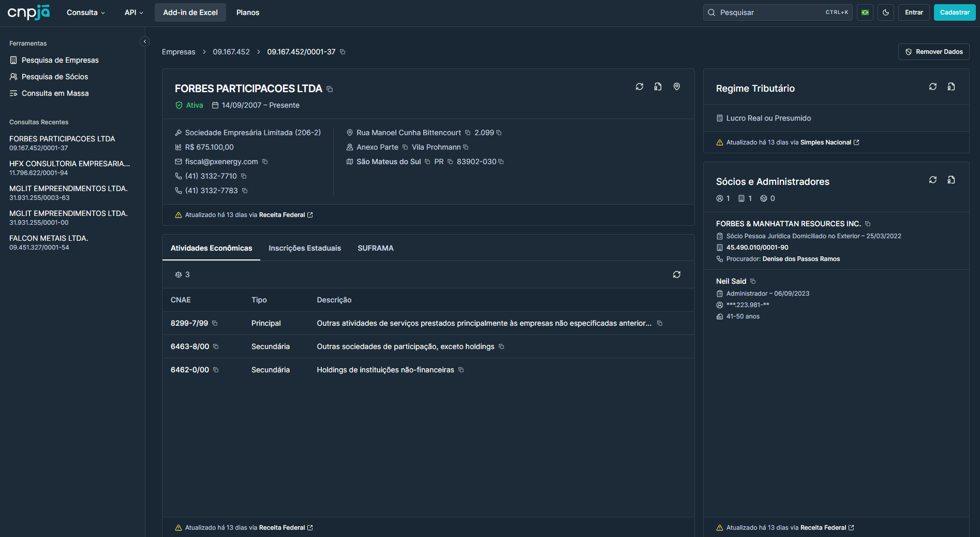Open recent query FALCON METAIS LTDA.
Screen dimensions: 980x537
pyautogui.click(x=49, y=242)
